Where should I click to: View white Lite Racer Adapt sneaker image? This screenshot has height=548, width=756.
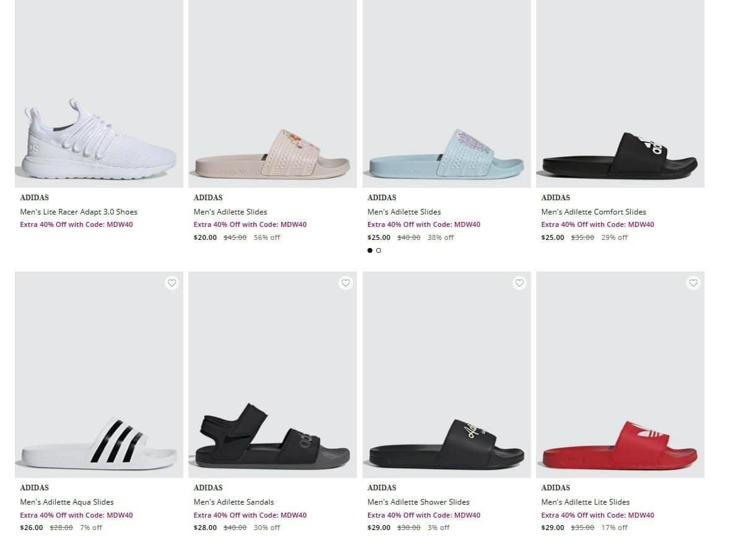(x=99, y=94)
